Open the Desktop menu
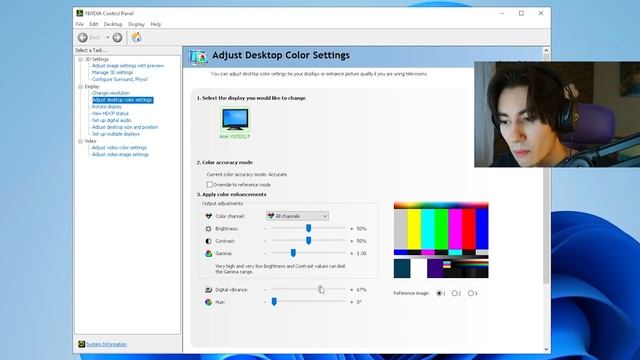The image size is (640, 360). point(113,24)
